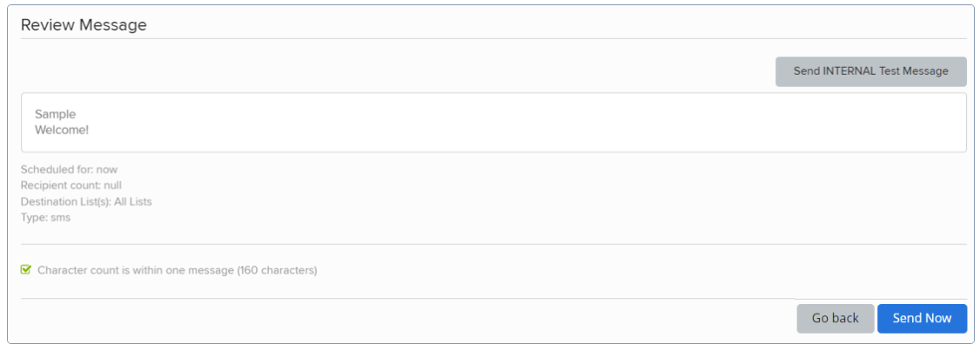Click the green character count checkmark icon
The image size is (980, 351).
26,270
